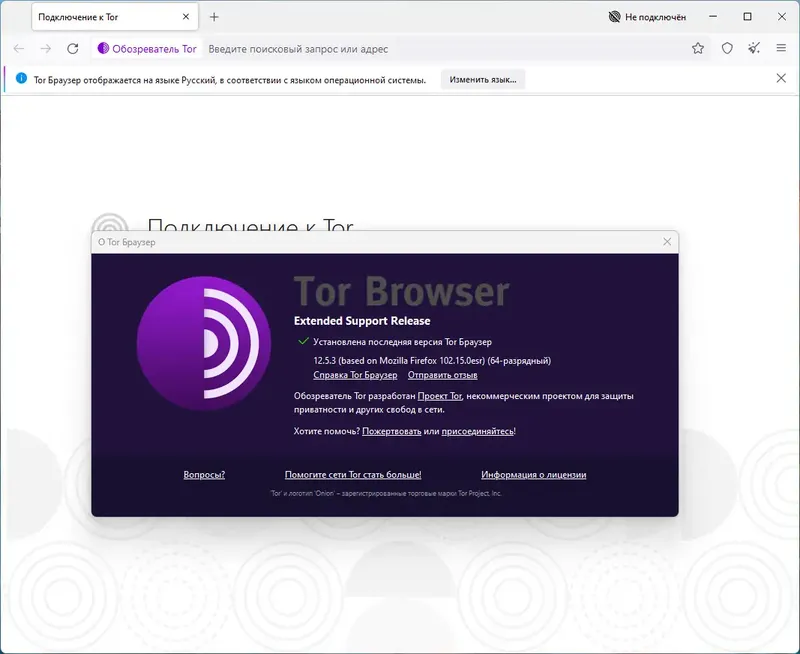Screen dimensions: 800x654
Task: Click the присоединяйтесь link
Action: (x=478, y=432)
